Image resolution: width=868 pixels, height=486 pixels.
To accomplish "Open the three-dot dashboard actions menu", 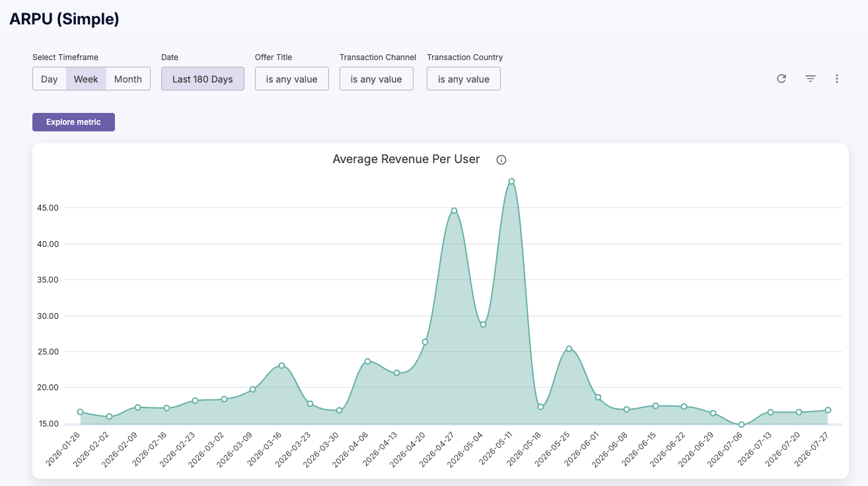I will (x=837, y=79).
